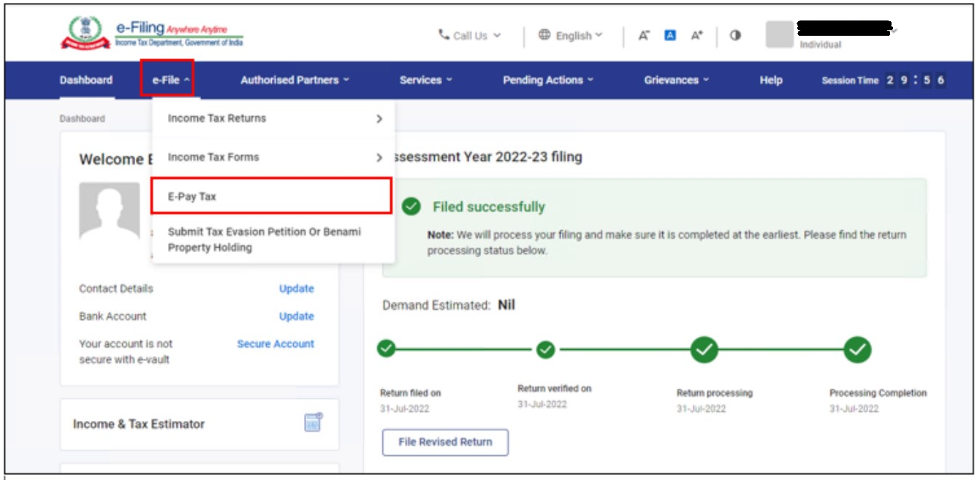Click the green Filed successfully checkmark
980x480 pixels.
[410, 205]
